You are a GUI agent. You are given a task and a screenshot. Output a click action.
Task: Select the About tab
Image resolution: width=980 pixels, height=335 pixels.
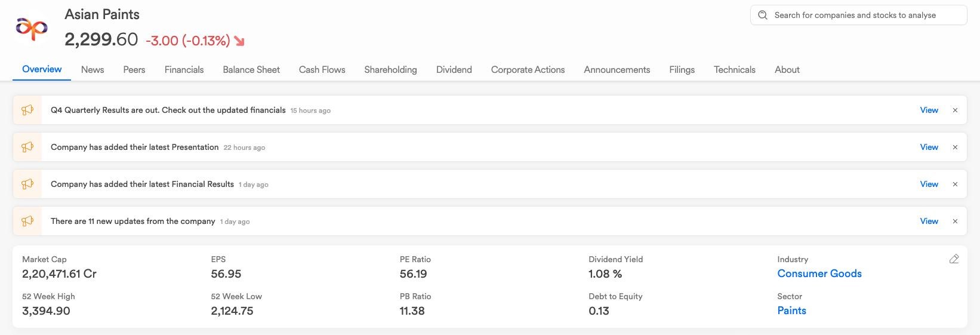click(787, 70)
